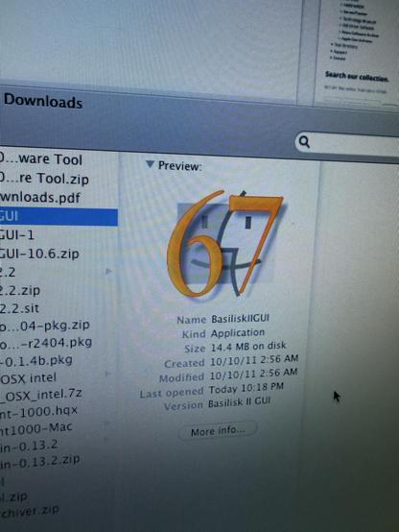This screenshot has width=399, height=532.
Task: Click the 'Search our collection' heading in browser
Action: [357, 76]
